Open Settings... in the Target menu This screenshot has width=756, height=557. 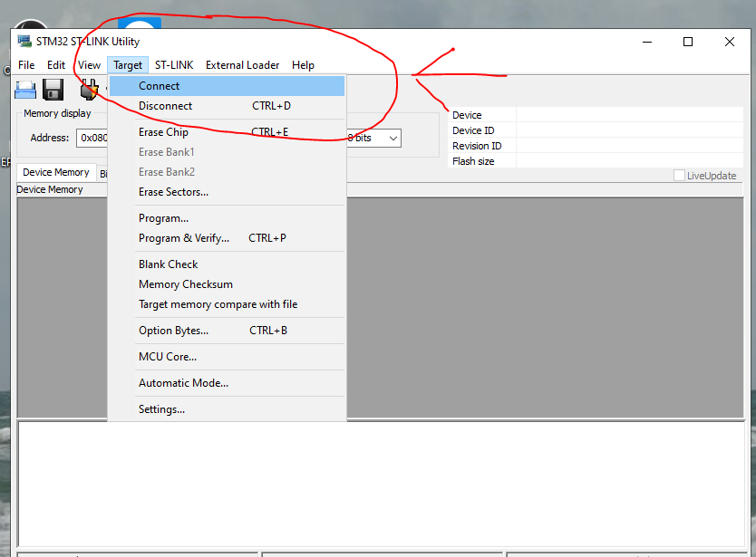click(161, 409)
